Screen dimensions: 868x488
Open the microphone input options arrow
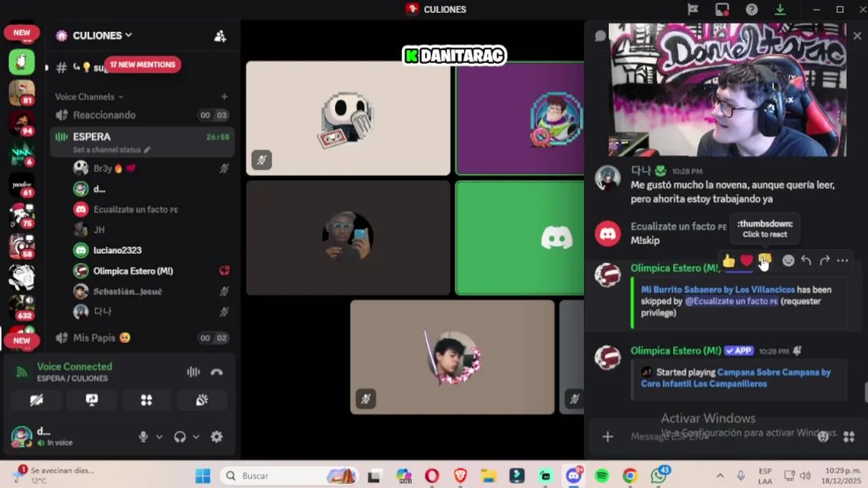coord(159,437)
